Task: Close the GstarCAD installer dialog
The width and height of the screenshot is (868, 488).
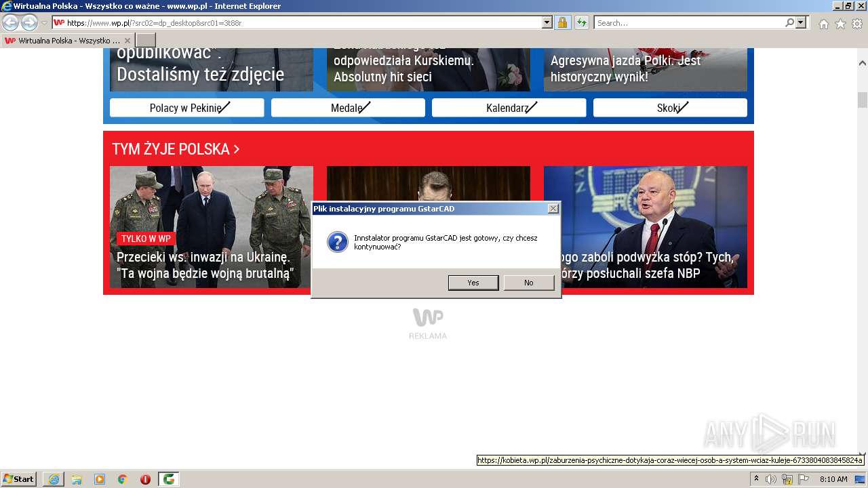Action: (x=553, y=209)
